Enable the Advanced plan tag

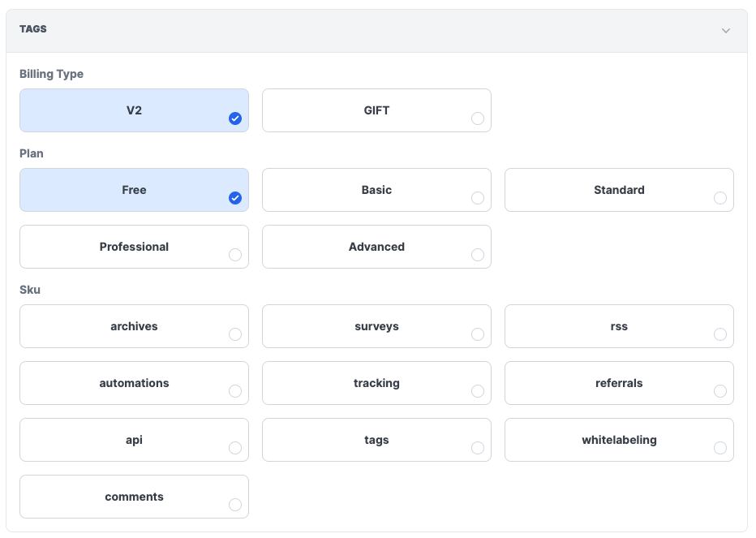376,247
